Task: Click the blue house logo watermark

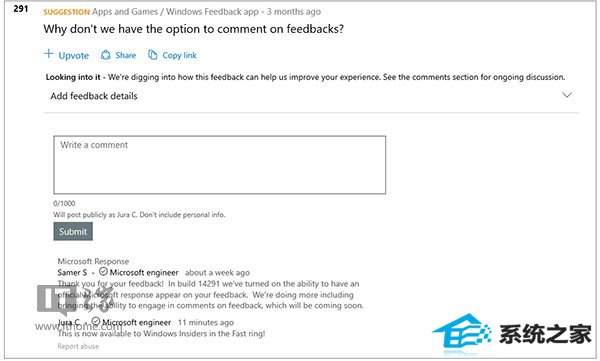Action: pyautogui.click(x=461, y=332)
